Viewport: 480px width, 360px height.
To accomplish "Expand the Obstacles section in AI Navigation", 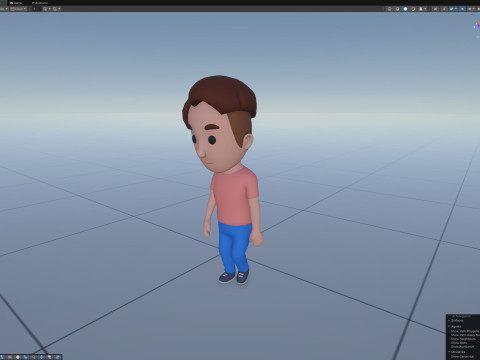I will [x=449, y=352].
